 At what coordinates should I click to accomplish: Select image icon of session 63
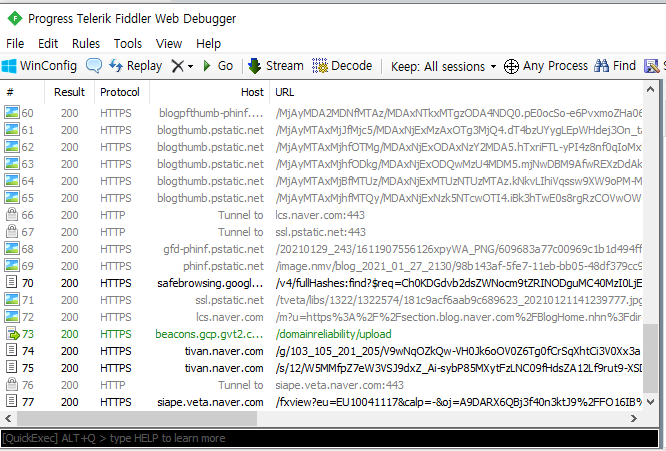pos(12,163)
